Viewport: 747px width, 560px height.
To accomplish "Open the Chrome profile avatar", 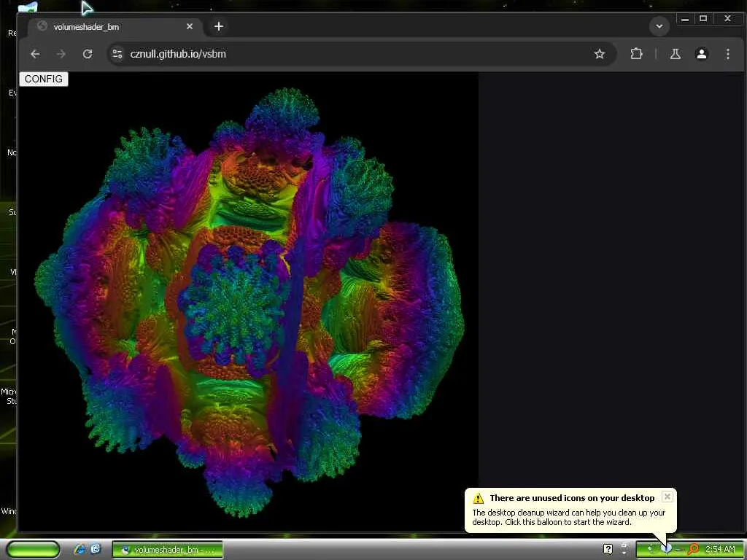I will tap(701, 54).
